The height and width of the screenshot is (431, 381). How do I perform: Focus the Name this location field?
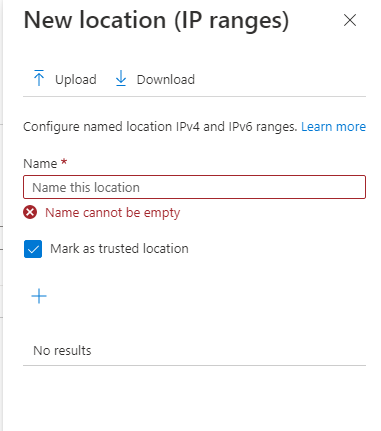coord(194,187)
